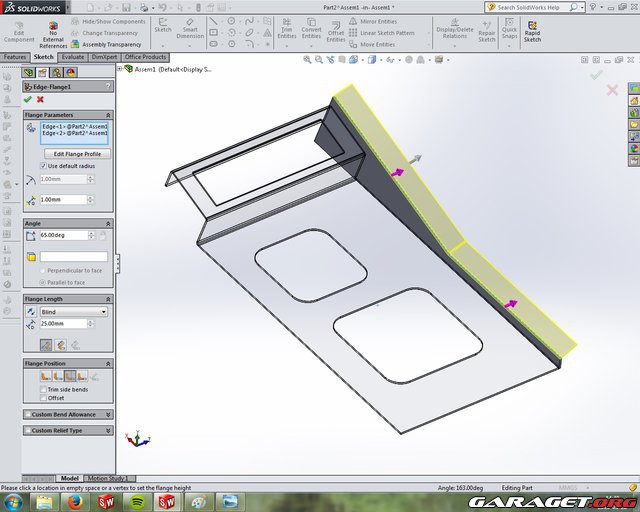Switch to the Evaluate tab

click(x=73, y=57)
